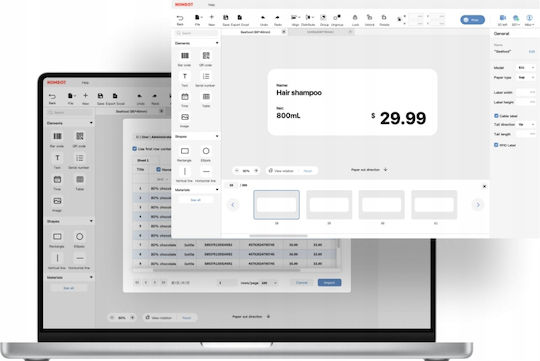Click 29.99 price on label
Image resolution: width=540 pixels, height=361 pixels.
click(403, 118)
